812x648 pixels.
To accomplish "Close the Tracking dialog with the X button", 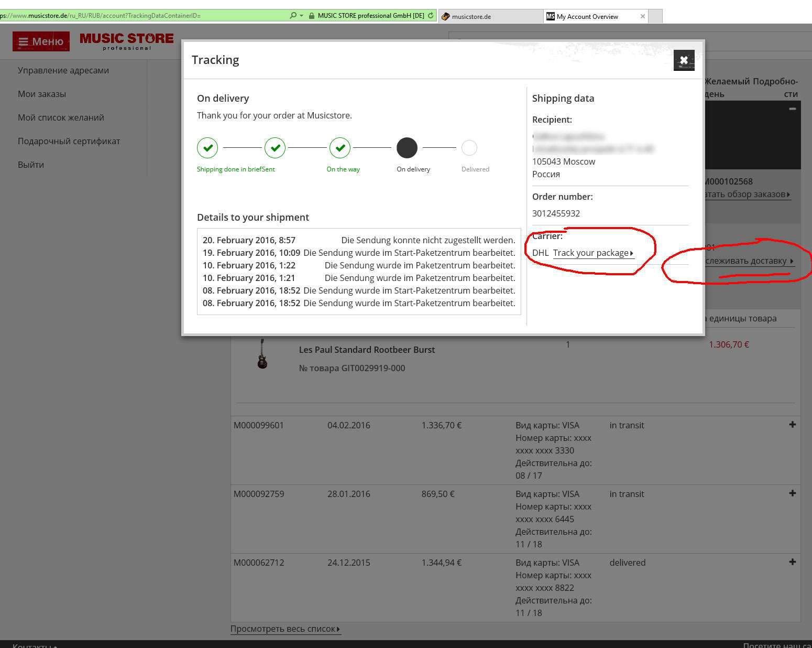I will pyautogui.click(x=684, y=60).
